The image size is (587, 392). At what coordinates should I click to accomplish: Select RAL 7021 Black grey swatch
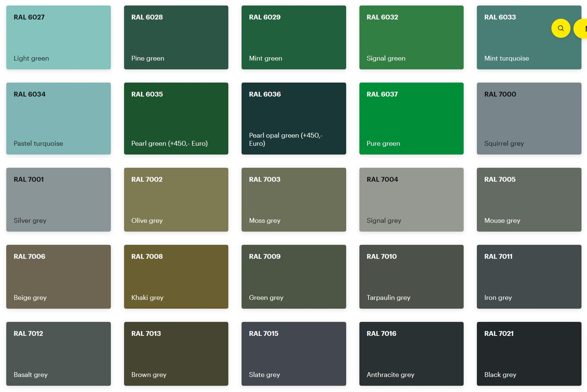point(529,354)
